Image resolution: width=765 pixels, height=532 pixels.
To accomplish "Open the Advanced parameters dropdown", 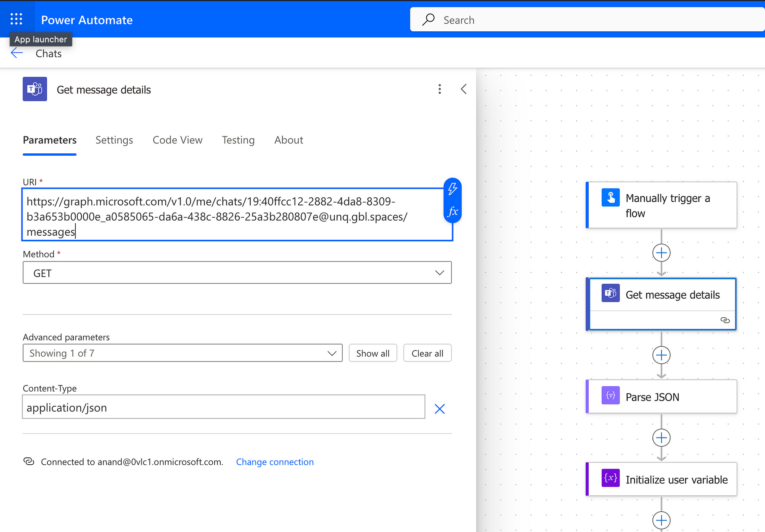I will (x=182, y=353).
